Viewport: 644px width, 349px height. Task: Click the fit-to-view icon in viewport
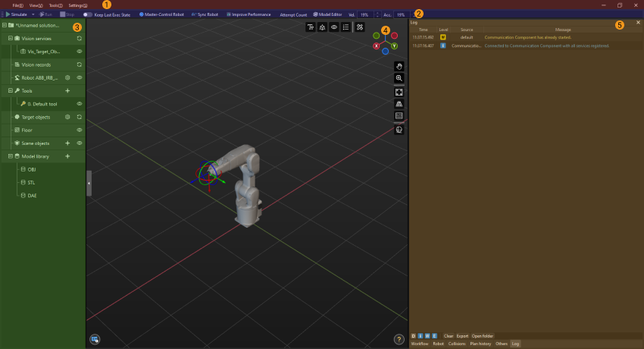[399, 92]
